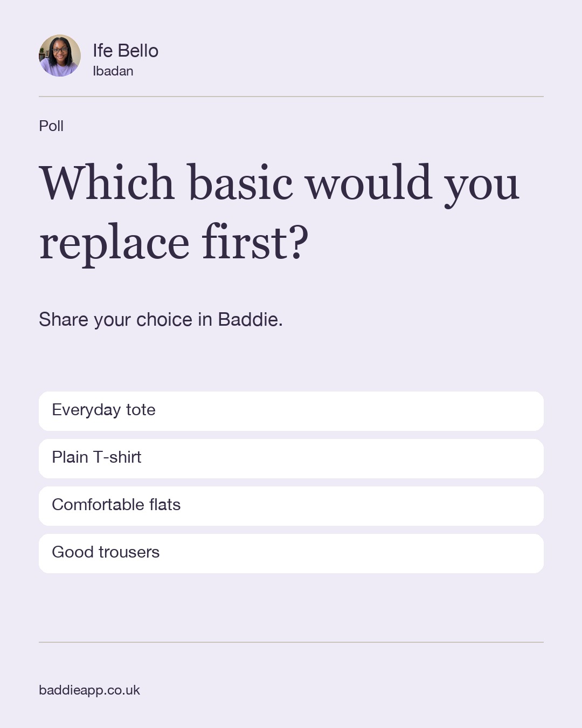Click the headline line 'replace first?'

pyautogui.click(x=174, y=244)
